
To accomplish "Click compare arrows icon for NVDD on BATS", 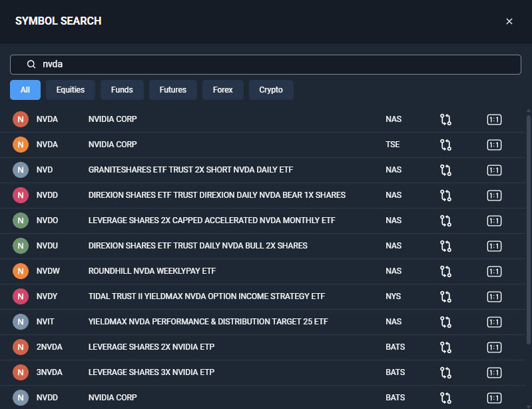I will [445, 398].
